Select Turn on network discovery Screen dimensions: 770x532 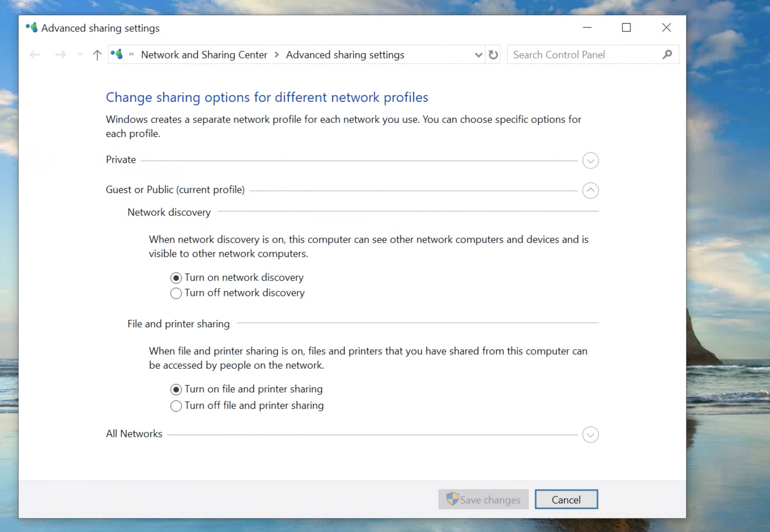pos(176,278)
